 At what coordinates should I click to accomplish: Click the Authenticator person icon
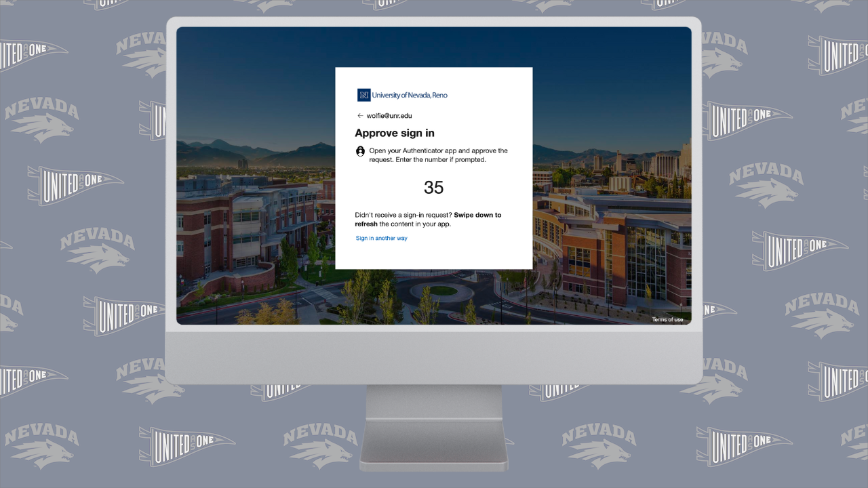360,151
